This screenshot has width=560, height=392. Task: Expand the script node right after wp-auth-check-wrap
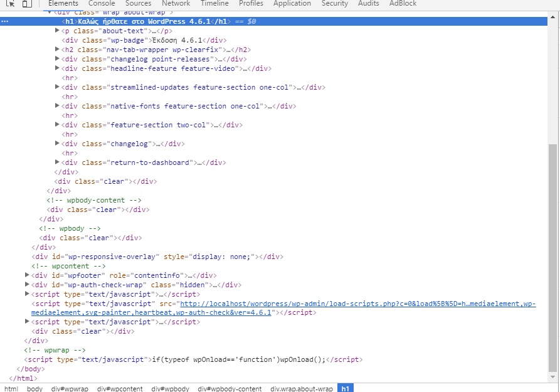coord(27,294)
